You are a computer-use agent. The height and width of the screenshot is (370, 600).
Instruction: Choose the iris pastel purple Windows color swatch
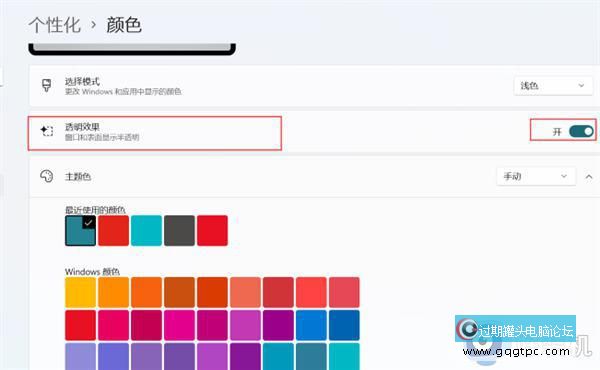click(x=146, y=357)
